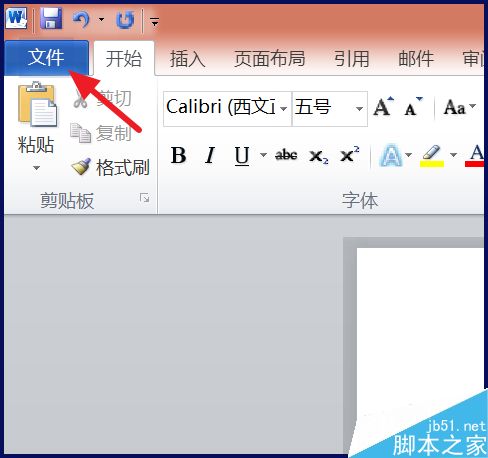Open the 邮件 (Mailings) tab
The image size is (488, 458).
coord(416,59)
